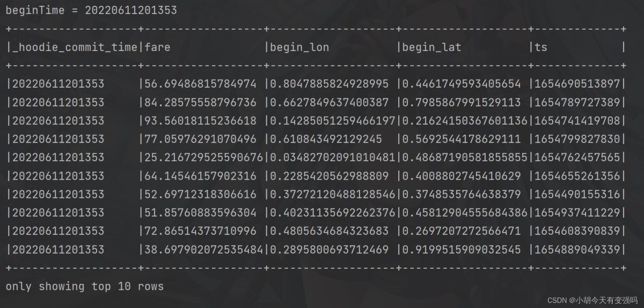Select ts value 1654762457565
Image resolution: width=644 pixels, height=308 pixels.
pos(576,157)
